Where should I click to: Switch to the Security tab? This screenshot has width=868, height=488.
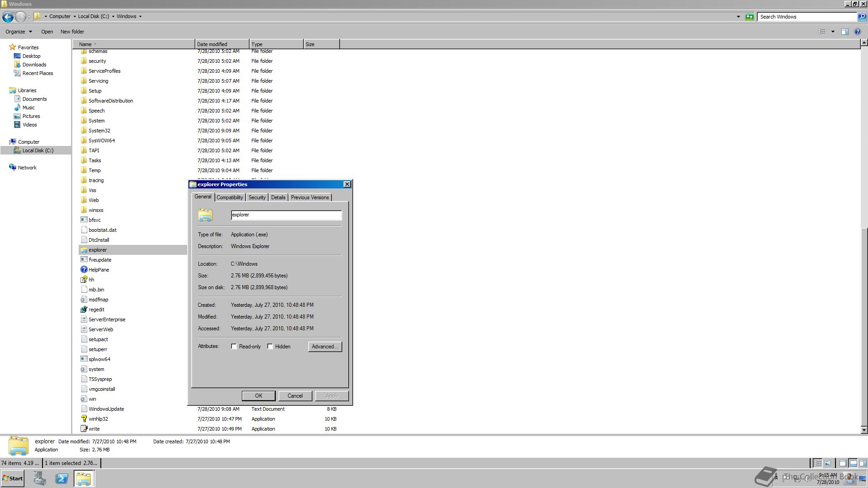(257, 197)
